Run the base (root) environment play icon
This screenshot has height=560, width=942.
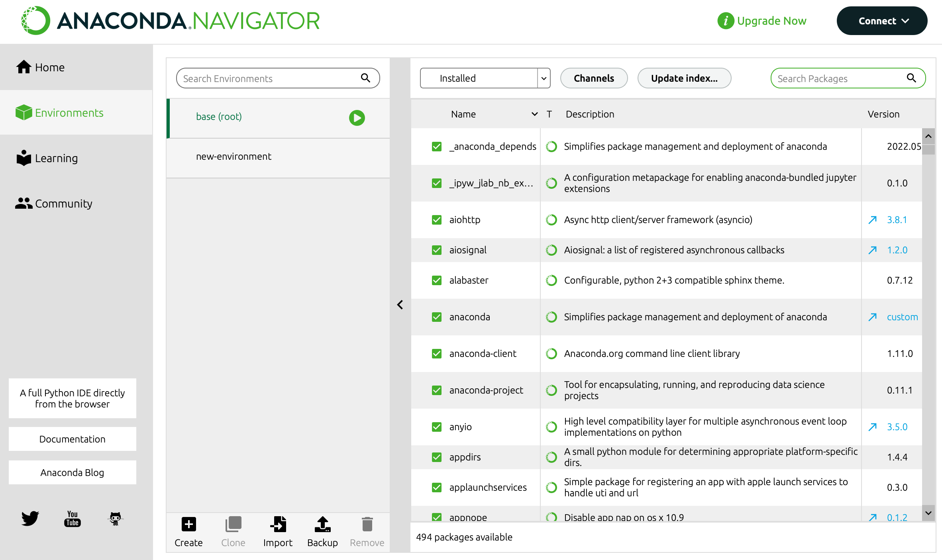tap(357, 117)
